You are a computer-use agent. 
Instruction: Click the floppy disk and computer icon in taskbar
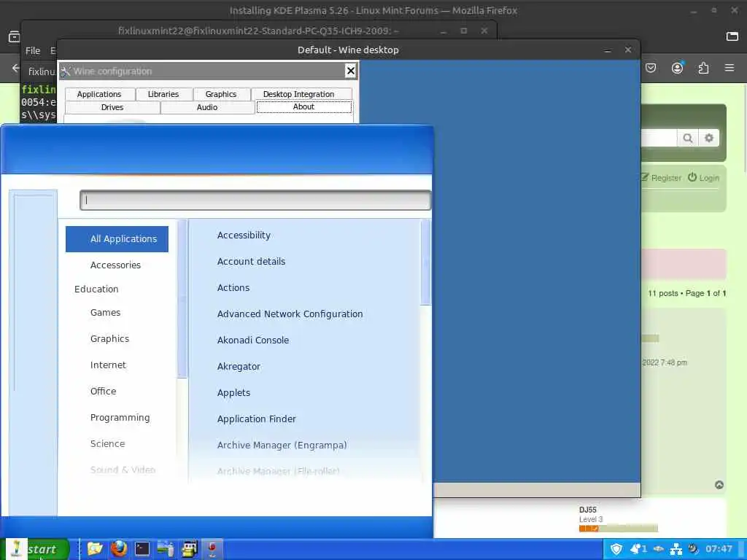[x=189, y=549]
